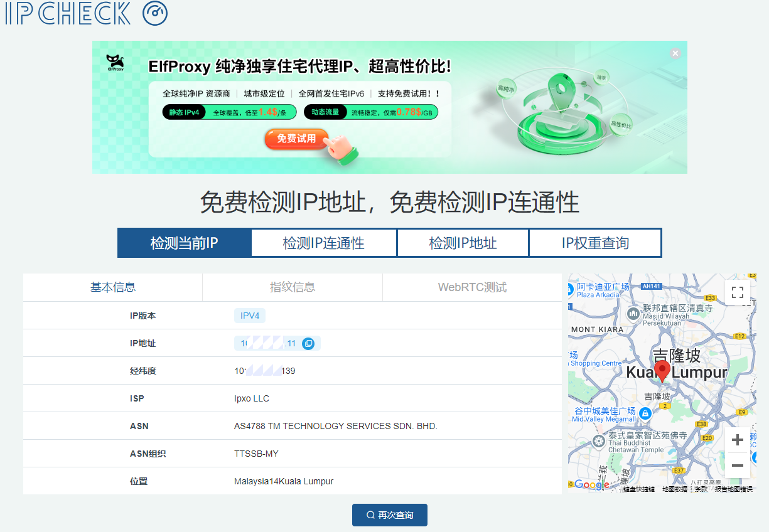Open the 检测IP地址 tab

(x=463, y=243)
